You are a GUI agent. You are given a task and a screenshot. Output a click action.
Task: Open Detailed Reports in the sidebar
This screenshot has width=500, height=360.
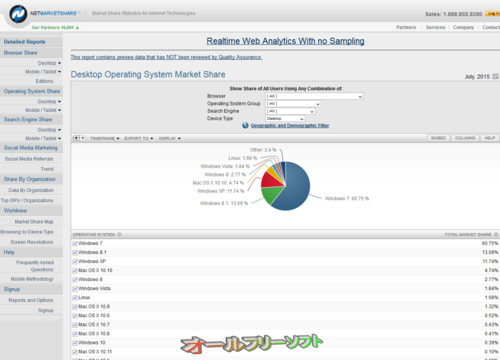[25, 42]
